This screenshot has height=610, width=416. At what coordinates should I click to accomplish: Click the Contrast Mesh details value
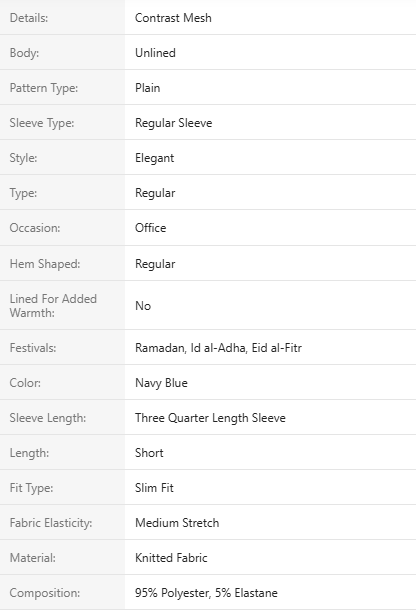pos(173,18)
